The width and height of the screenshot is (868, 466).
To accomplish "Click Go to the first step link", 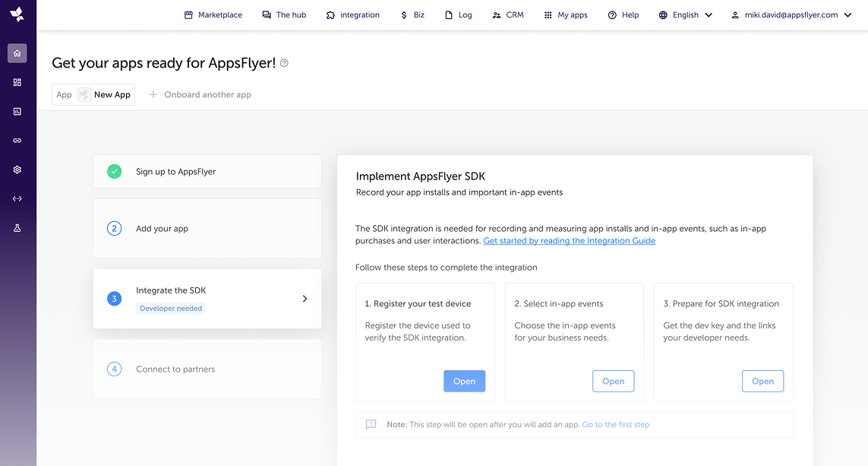I will [x=615, y=425].
